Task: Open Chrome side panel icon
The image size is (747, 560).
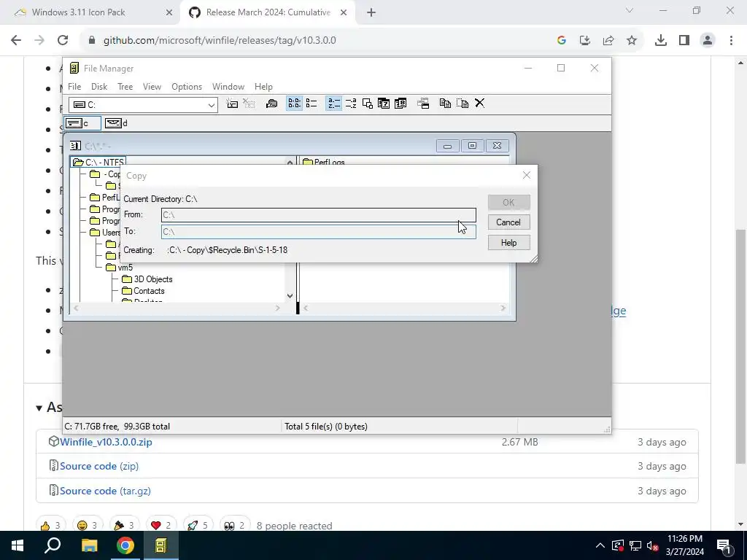Action: coord(684,41)
